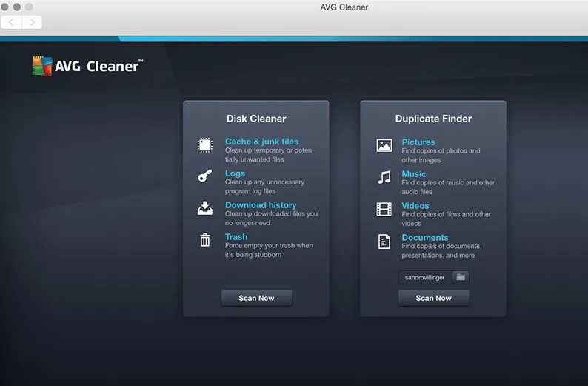The image size is (588, 386).
Task: Click the AVG Cleaner logo
Action: click(x=87, y=66)
